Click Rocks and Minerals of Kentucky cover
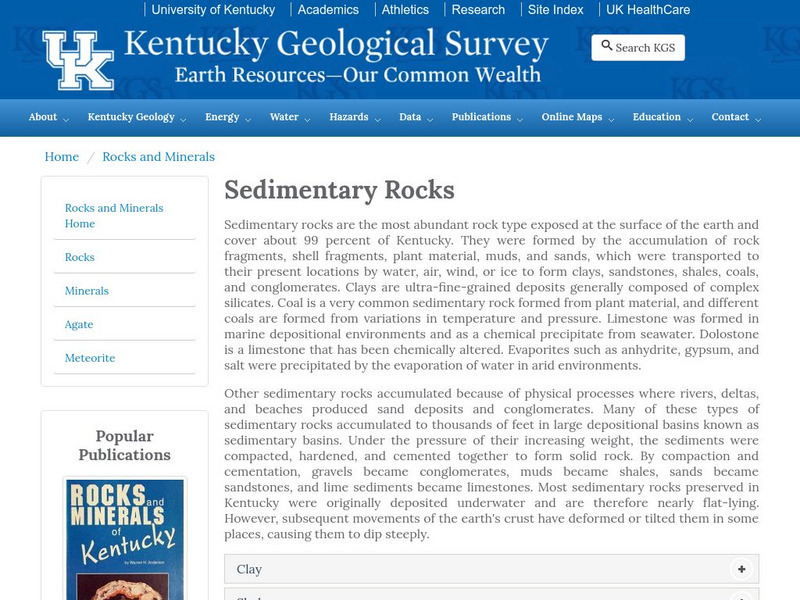 click(124, 539)
